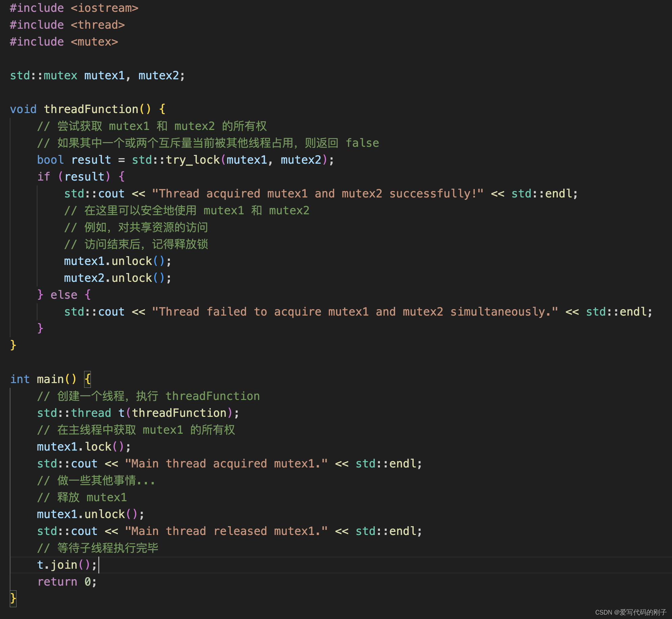The image size is (672, 619).
Task: Click the 'if (result) {' line
Action: [x=81, y=177]
